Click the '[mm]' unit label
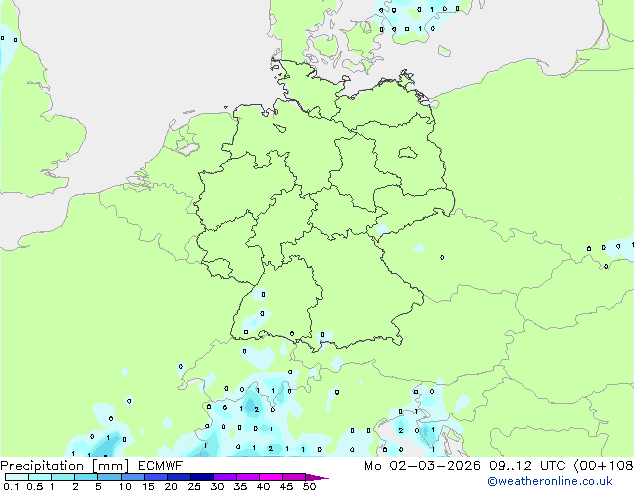Screen dimensions: 634x490 coord(110,466)
